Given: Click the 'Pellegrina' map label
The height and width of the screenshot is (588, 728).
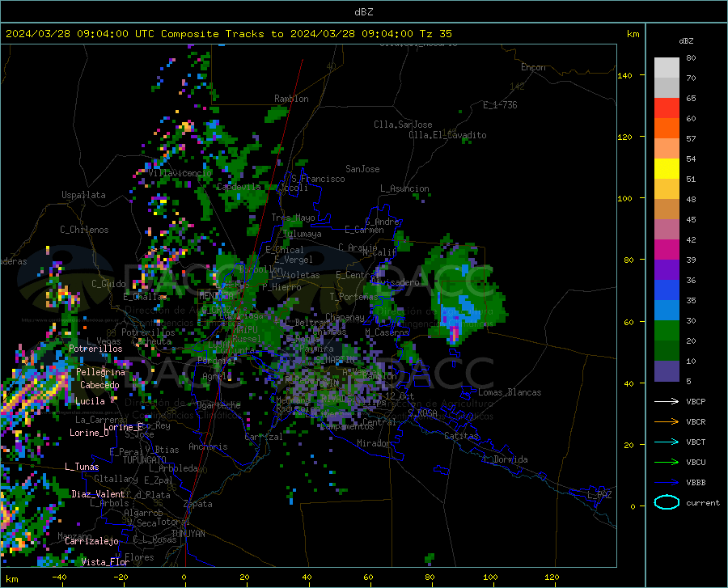Looking at the screenshot, I should click(101, 372).
